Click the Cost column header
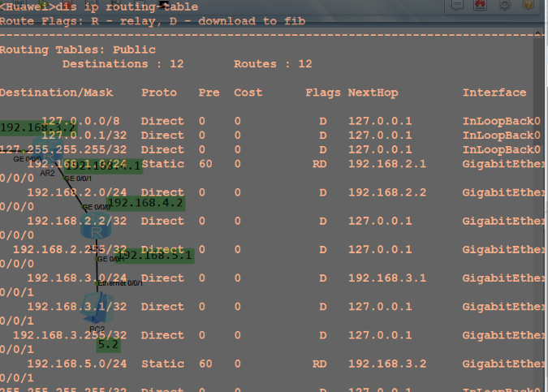The image size is (548, 392). (248, 93)
